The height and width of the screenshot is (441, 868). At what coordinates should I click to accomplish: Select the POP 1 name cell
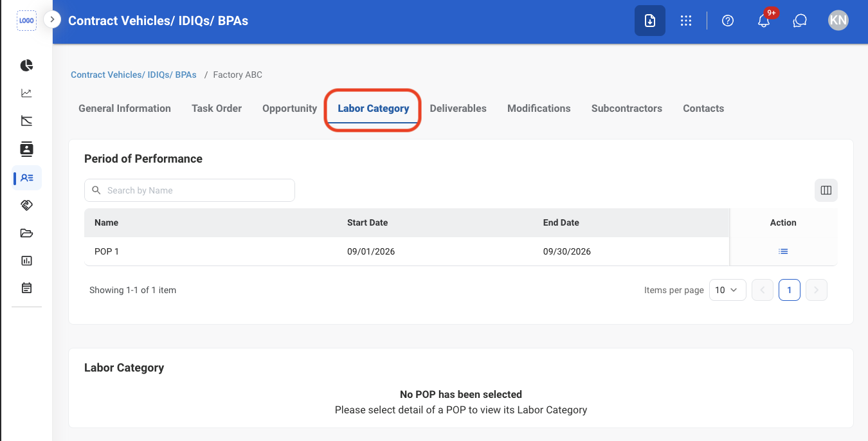107,251
